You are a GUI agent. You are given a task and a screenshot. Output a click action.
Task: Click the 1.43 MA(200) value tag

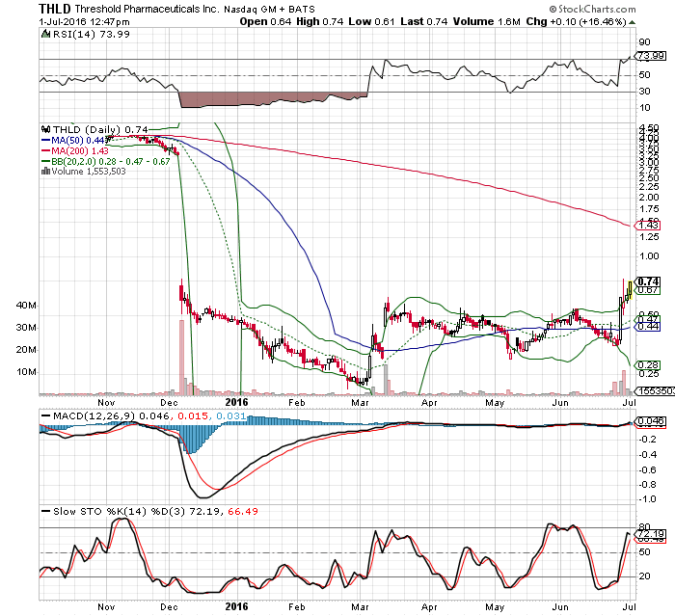tap(647, 225)
